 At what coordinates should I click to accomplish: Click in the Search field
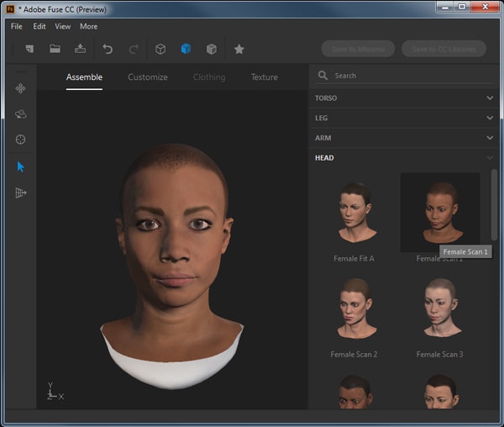(x=403, y=76)
